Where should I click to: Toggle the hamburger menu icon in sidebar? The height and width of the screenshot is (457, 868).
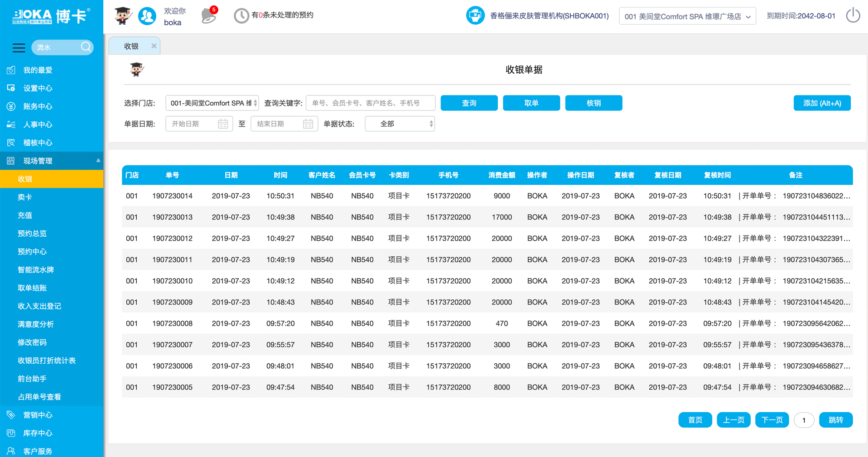(x=19, y=47)
